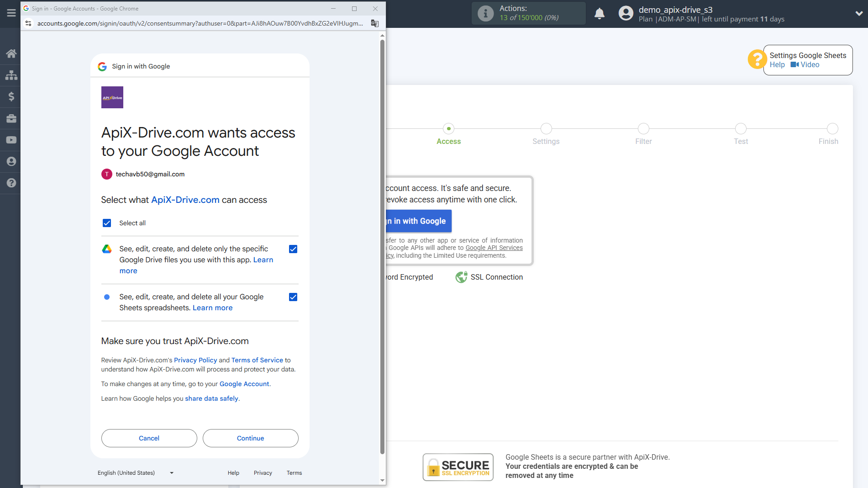The width and height of the screenshot is (868, 488).
Task: Open Learn more for Drive permission
Action: 263,260
